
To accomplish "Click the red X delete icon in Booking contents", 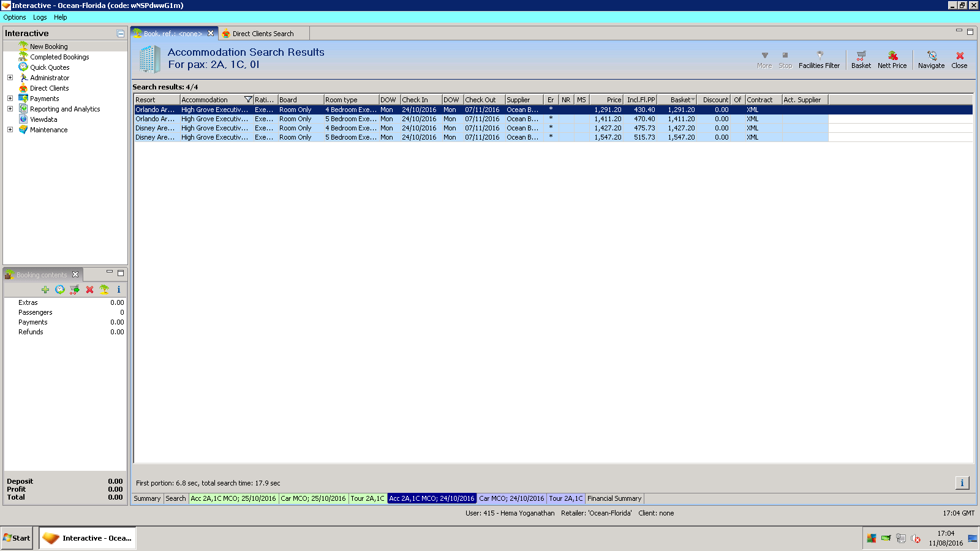I will click(x=89, y=290).
